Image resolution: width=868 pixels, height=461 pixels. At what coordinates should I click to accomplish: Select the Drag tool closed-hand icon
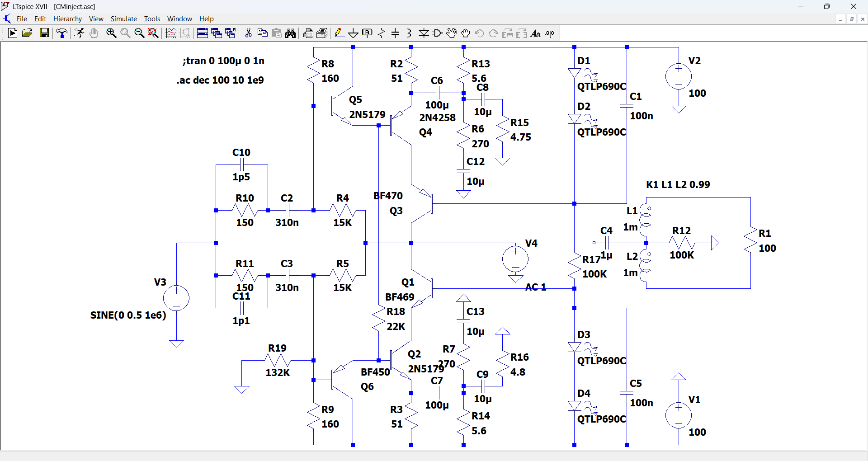click(x=466, y=33)
